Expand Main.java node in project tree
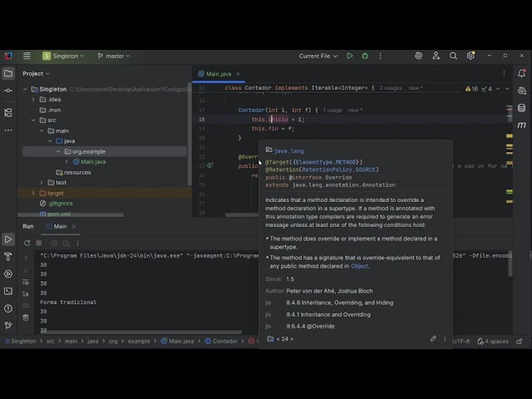 66,162
